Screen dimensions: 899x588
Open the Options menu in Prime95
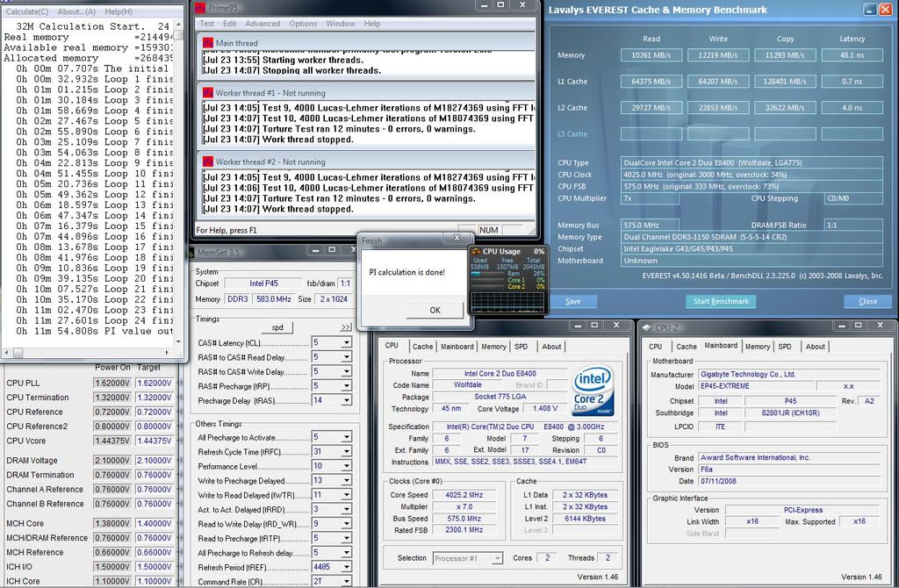click(x=303, y=24)
